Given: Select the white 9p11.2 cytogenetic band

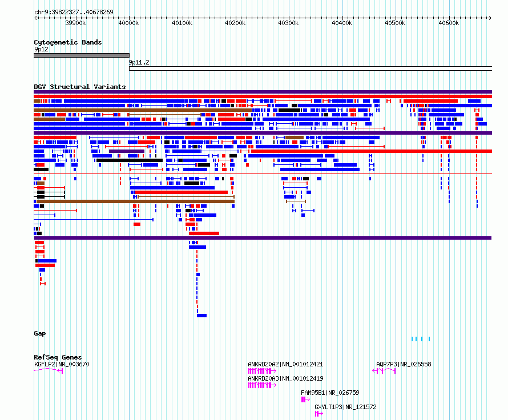Looking at the screenshot, I should [311, 68].
